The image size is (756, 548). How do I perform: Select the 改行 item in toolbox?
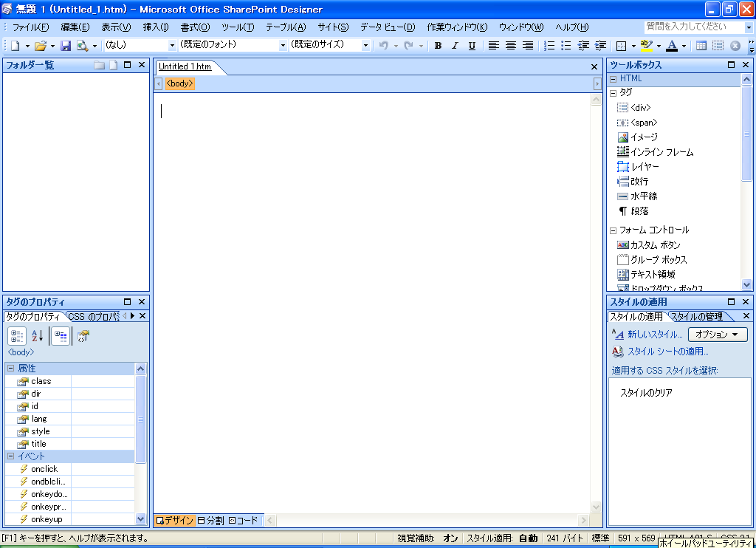click(633, 182)
